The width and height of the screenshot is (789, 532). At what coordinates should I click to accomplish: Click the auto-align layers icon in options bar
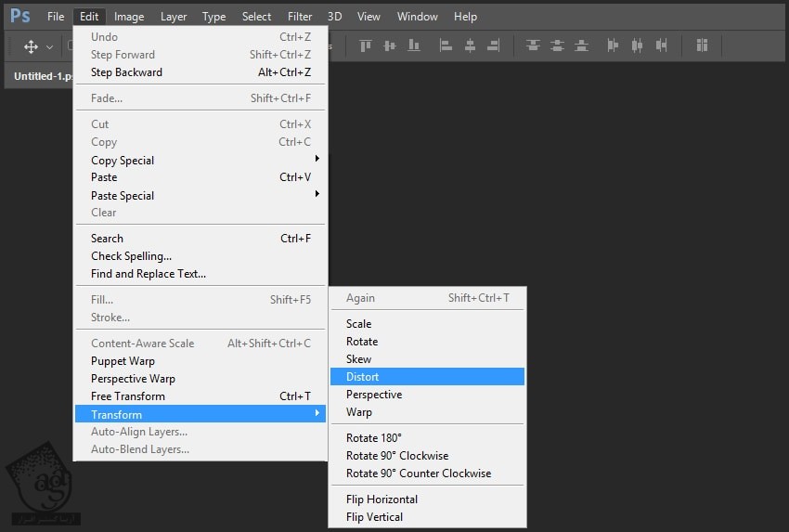click(x=702, y=45)
